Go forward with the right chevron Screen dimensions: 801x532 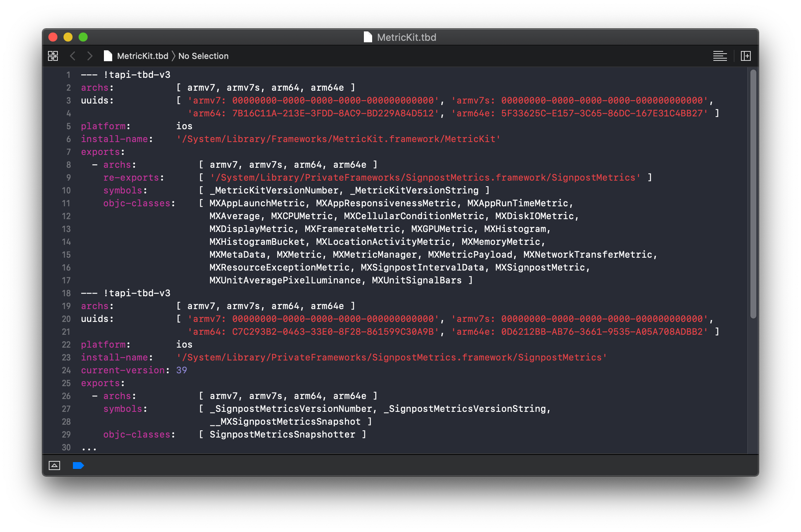[x=90, y=56]
